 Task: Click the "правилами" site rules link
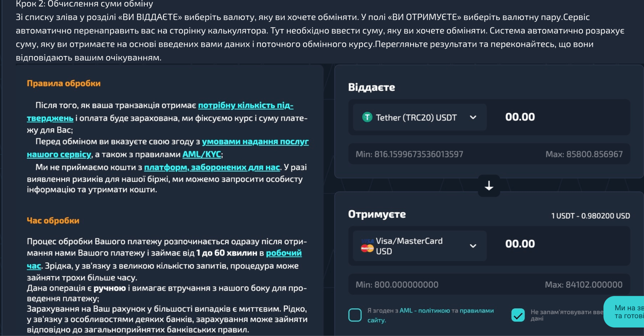[476, 311]
